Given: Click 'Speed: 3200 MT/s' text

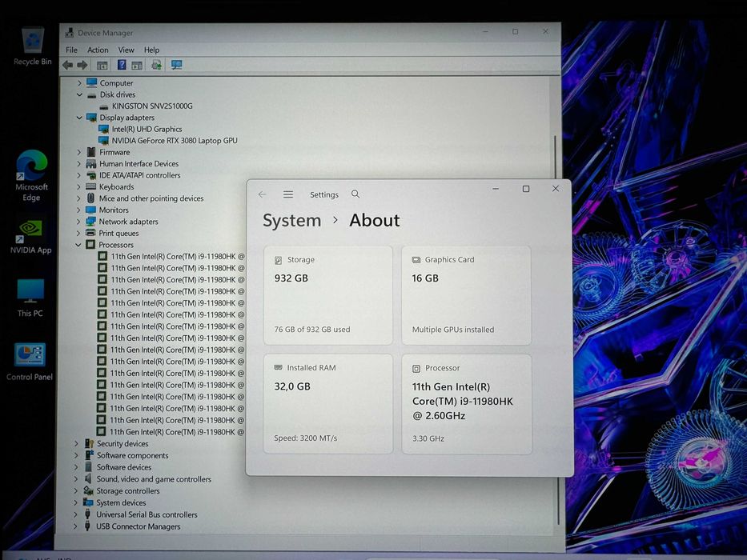Looking at the screenshot, I should 305,438.
